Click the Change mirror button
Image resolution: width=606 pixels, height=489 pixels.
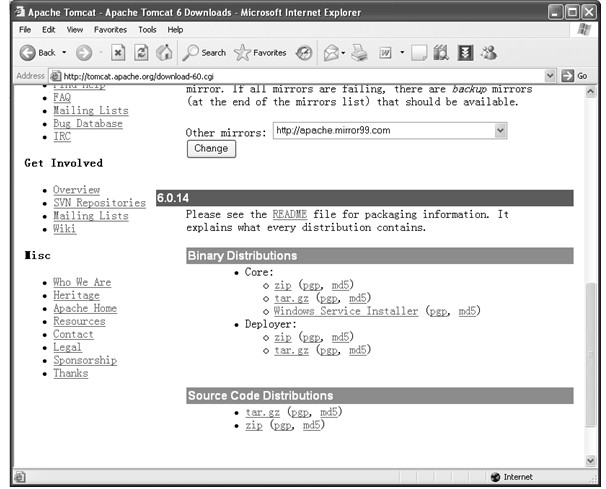coord(211,148)
